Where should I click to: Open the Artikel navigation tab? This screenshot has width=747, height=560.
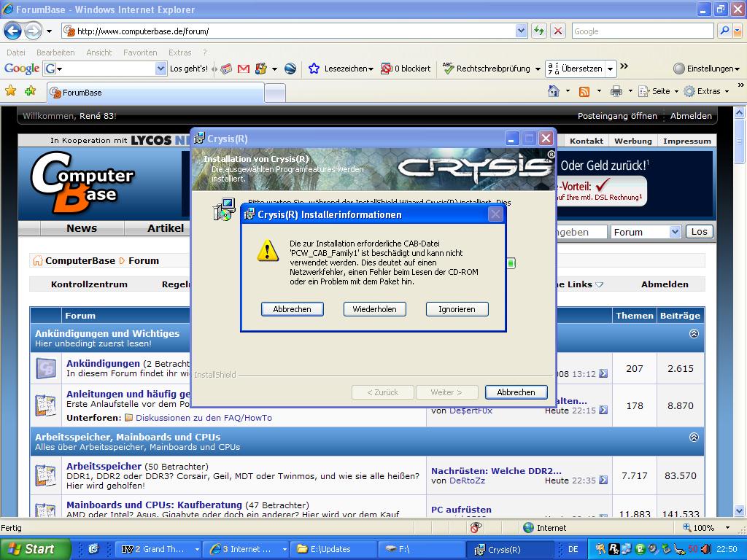[166, 228]
